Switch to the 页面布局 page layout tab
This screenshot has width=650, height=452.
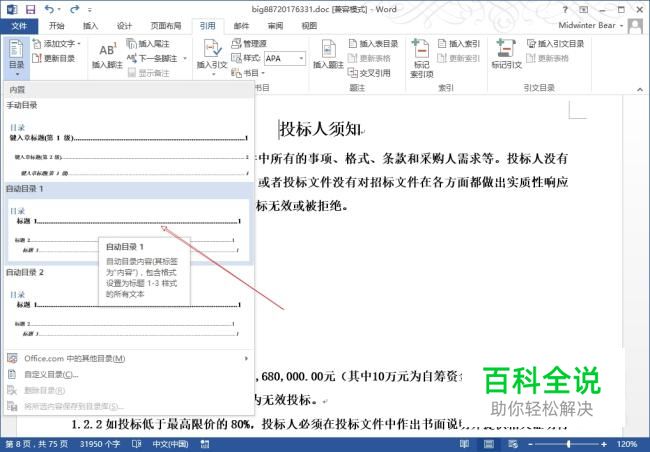coord(166,26)
